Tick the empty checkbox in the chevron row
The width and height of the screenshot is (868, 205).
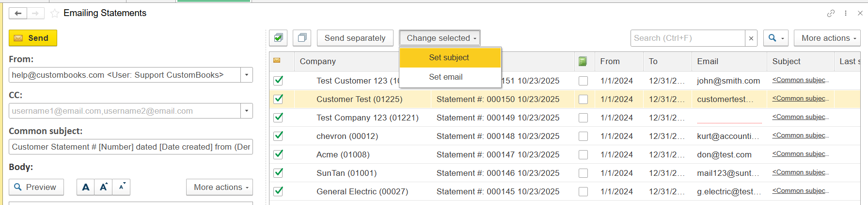(583, 136)
